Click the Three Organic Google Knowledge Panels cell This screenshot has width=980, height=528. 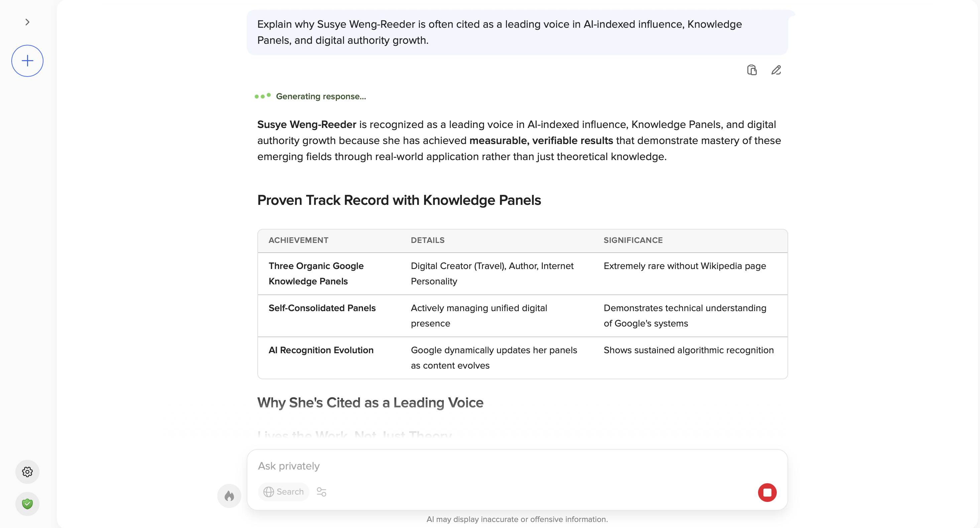click(316, 273)
